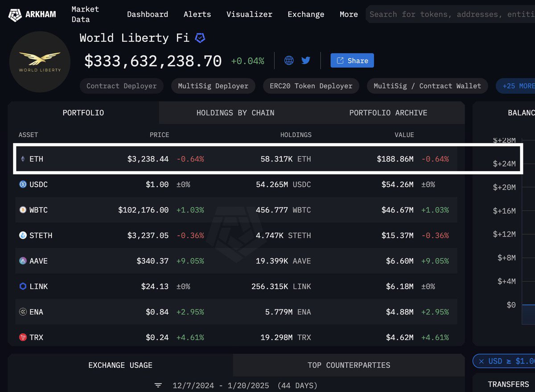Sort by the HOLDINGS column header
Screen dimensions: 535x392
tap(296, 135)
